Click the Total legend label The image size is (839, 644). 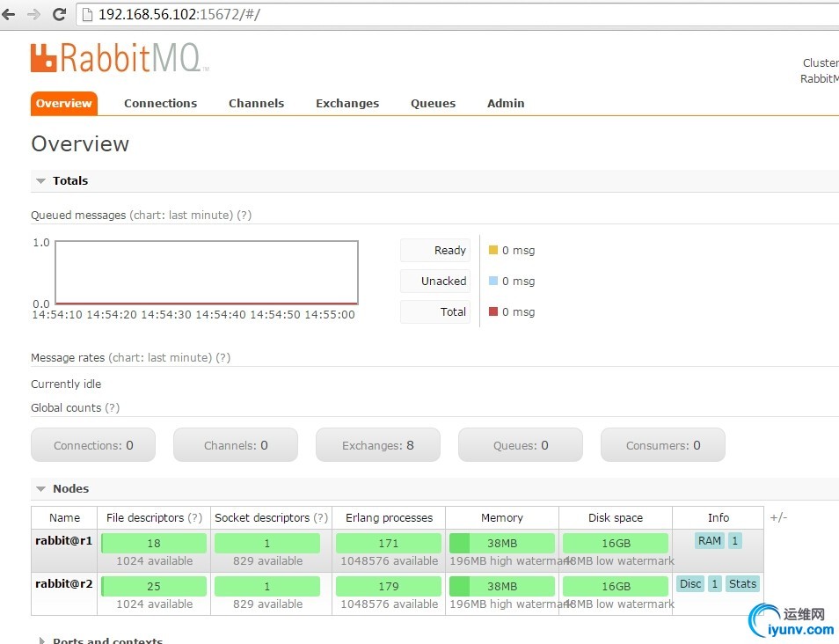pos(435,311)
